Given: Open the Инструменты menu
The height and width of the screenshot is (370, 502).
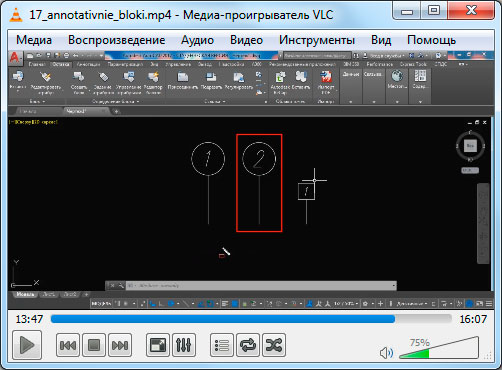Looking at the screenshot, I should pyautogui.click(x=317, y=40).
